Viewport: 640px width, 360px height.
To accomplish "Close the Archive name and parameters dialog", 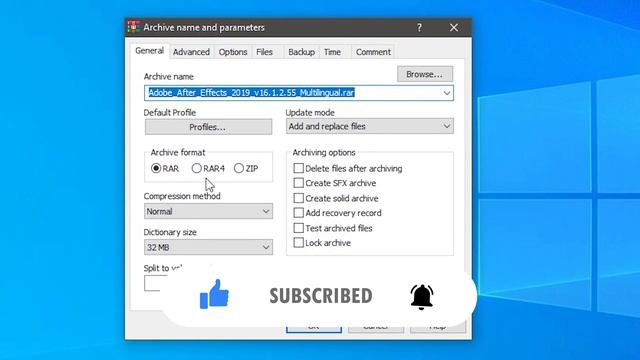I will coord(454,27).
